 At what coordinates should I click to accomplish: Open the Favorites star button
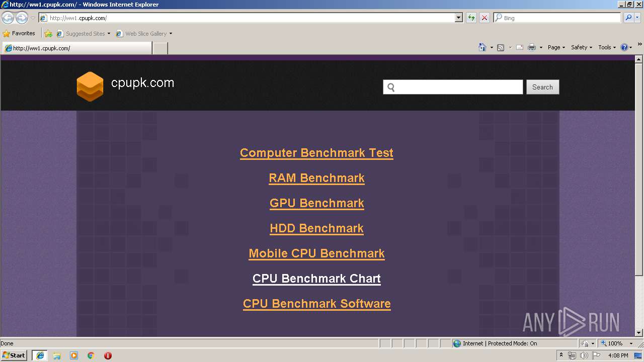coord(19,34)
